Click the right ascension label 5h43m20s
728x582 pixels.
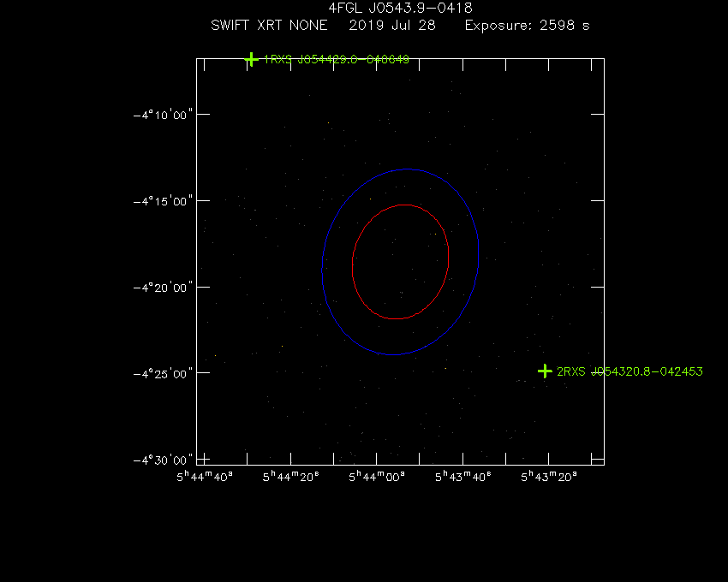point(549,477)
